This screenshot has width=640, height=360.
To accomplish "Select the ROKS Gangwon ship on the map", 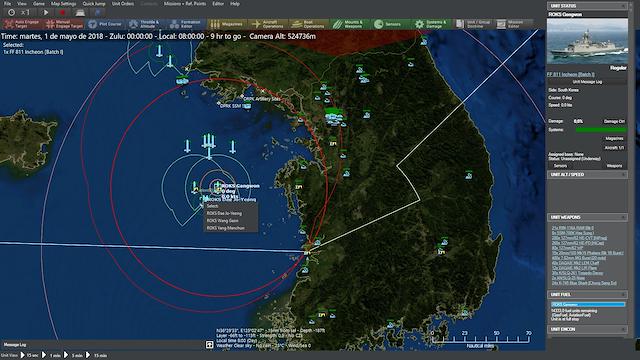I will (x=217, y=187).
